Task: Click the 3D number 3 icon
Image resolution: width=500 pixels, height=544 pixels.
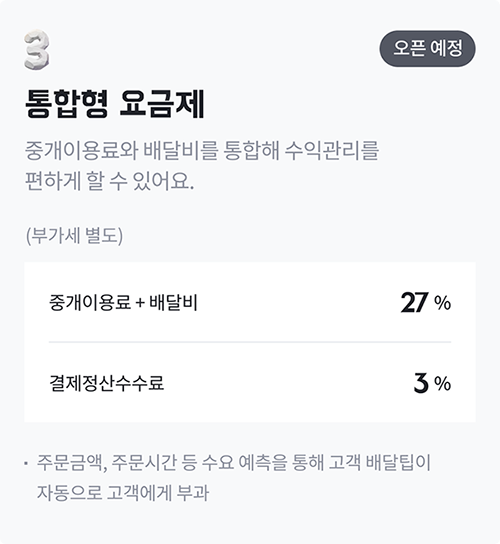Action: [37, 50]
